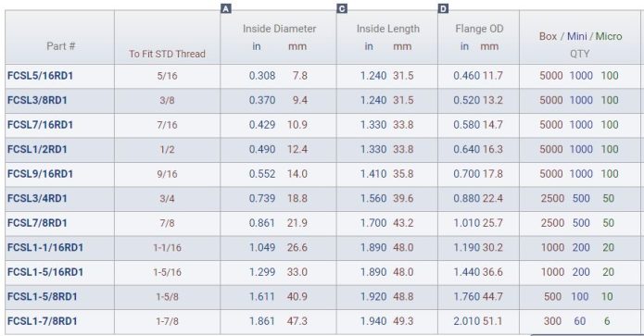
Task: Select part number FCSL7/16RD1
Action: (40, 125)
